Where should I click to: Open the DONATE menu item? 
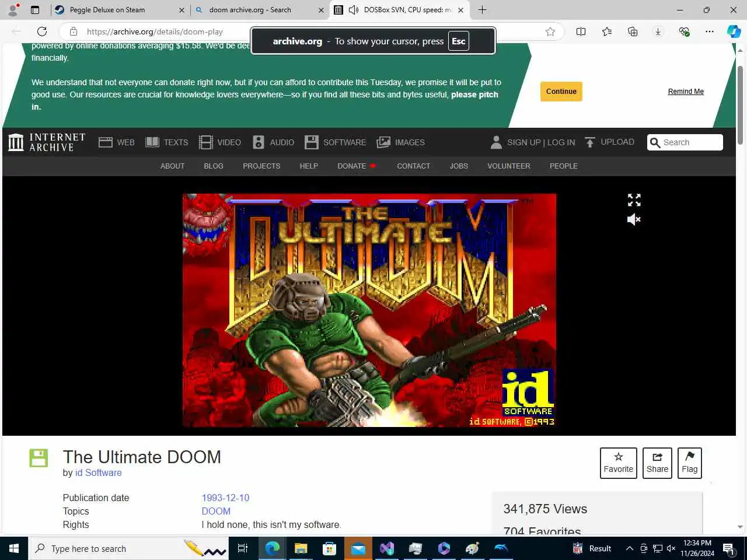(357, 166)
